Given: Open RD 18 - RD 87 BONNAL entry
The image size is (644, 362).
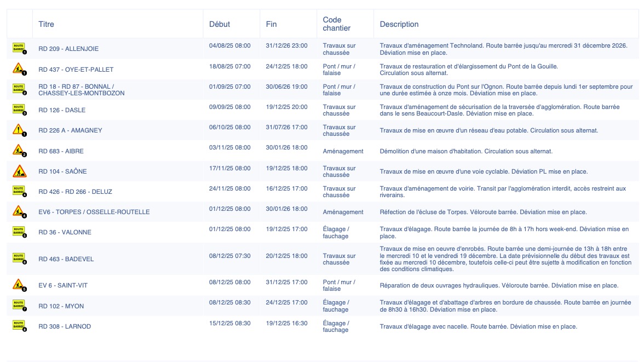Looking at the screenshot, I should [x=81, y=90].
